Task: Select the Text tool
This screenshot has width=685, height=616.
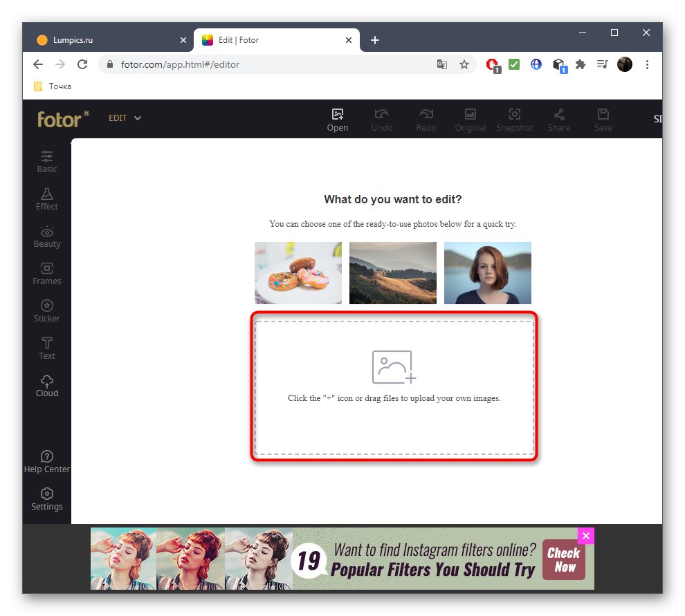Action: tap(46, 348)
